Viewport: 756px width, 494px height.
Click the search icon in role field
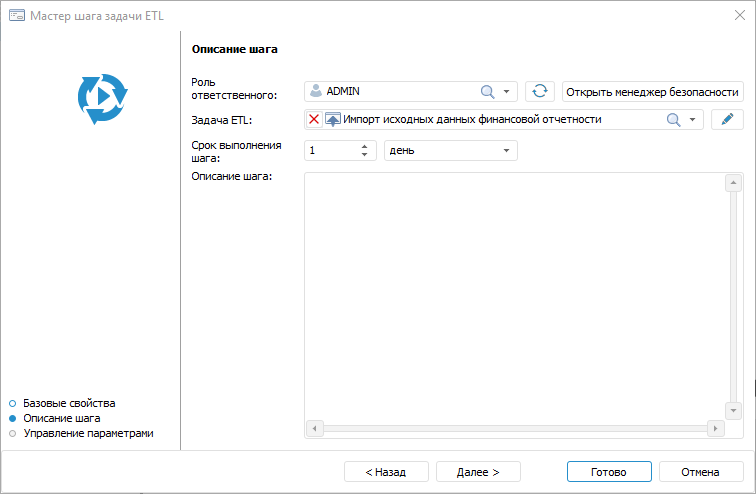pos(488,91)
